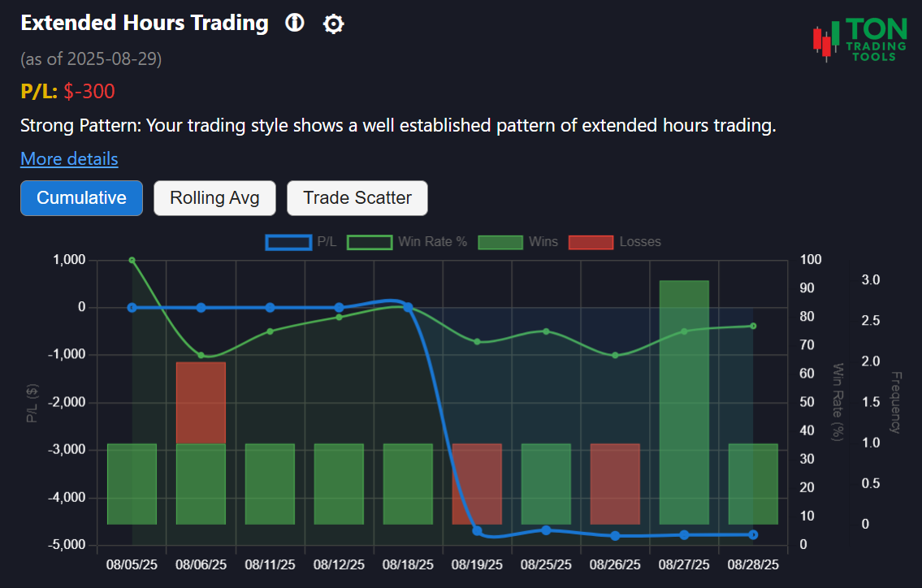Click the Win Rate % legend swatch

370,242
